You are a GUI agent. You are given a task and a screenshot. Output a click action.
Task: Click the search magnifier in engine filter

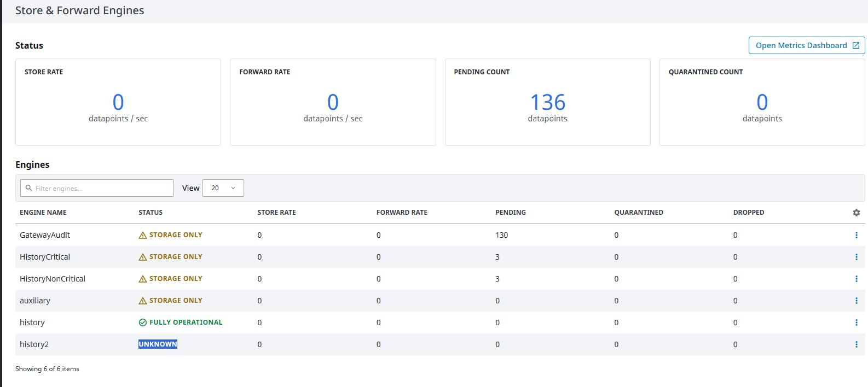pyautogui.click(x=29, y=188)
